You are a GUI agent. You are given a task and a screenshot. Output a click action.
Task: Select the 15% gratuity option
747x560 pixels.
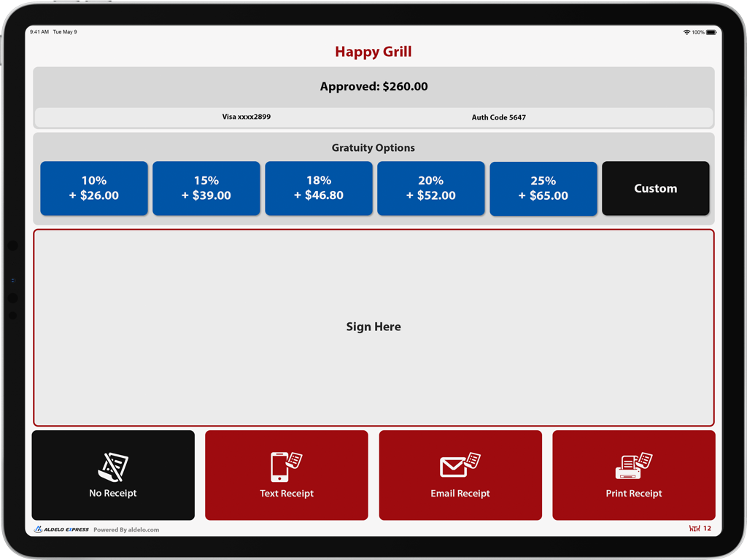206,188
